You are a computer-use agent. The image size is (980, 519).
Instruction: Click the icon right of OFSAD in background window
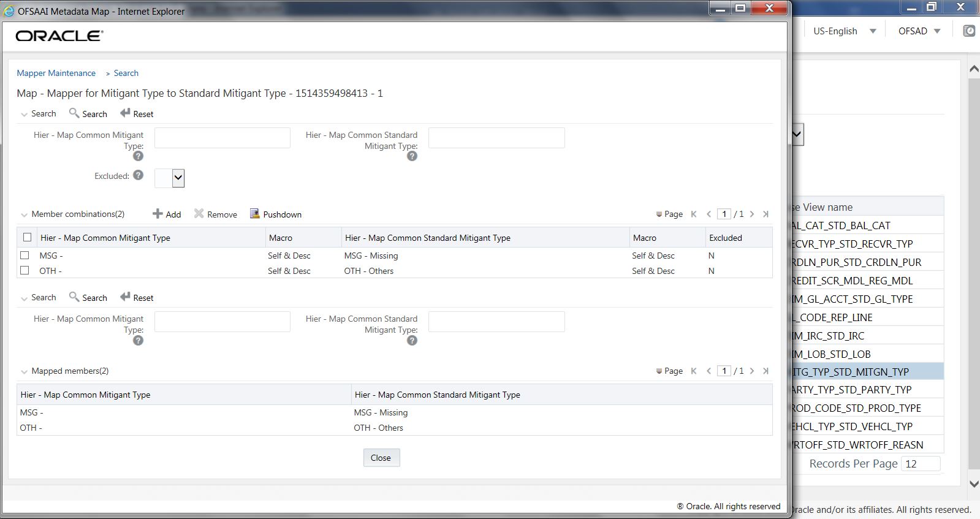[969, 31]
